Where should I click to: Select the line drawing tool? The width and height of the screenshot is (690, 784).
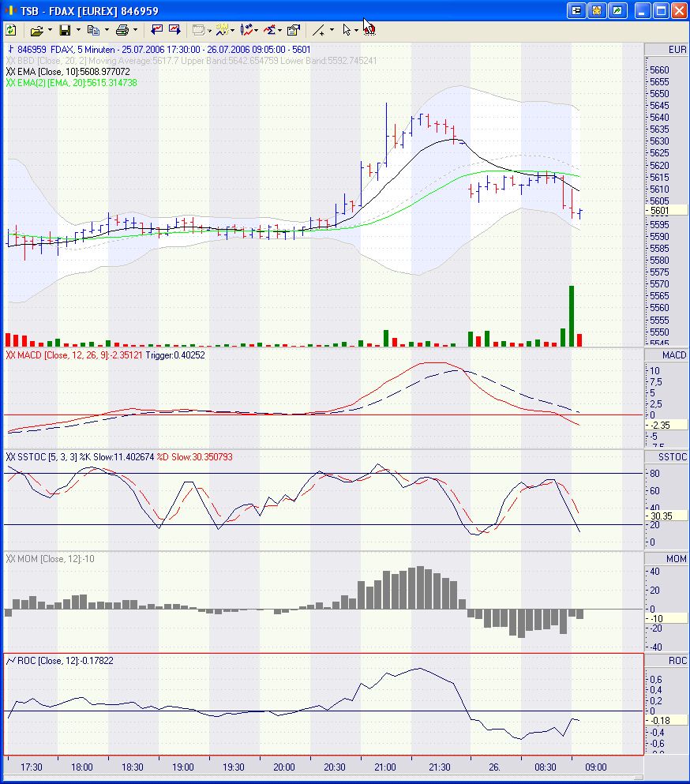[318, 29]
